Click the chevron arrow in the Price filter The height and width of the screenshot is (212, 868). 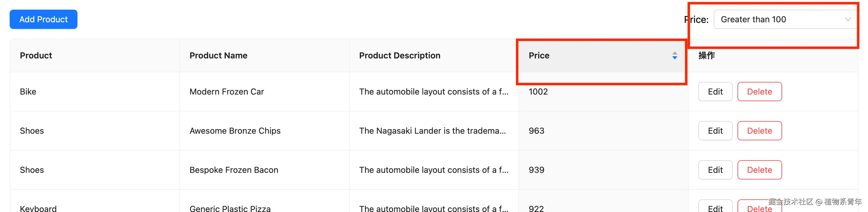point(848,20)
